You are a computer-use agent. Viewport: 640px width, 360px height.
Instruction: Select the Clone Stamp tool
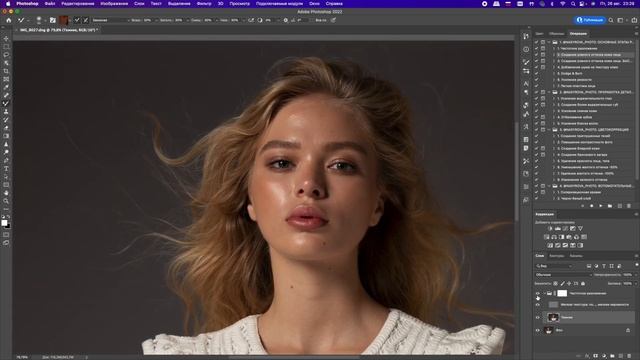coord(6,111)
